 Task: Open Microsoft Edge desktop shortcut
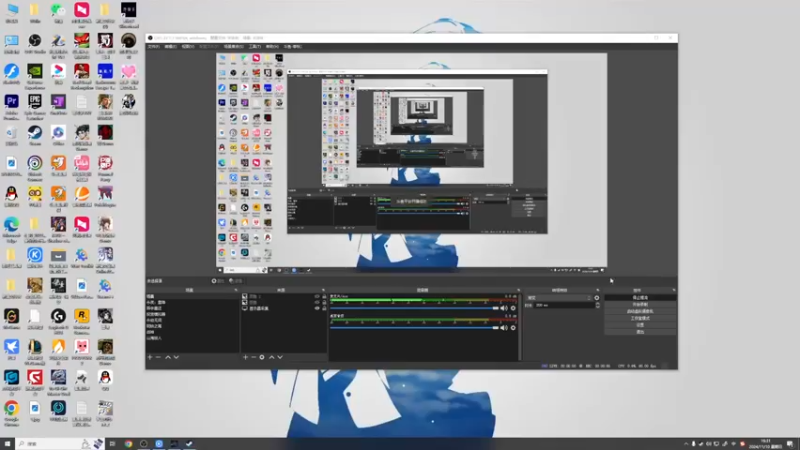pos(11,228)
